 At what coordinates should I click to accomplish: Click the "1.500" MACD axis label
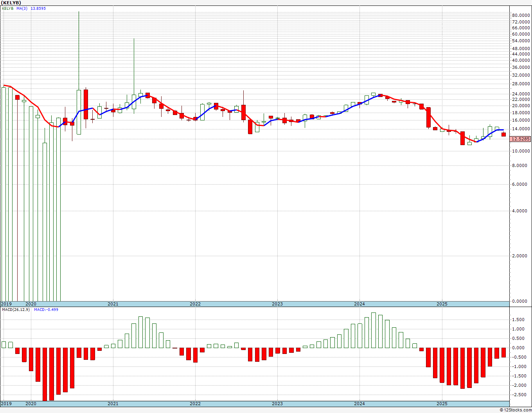pos(519,320)
